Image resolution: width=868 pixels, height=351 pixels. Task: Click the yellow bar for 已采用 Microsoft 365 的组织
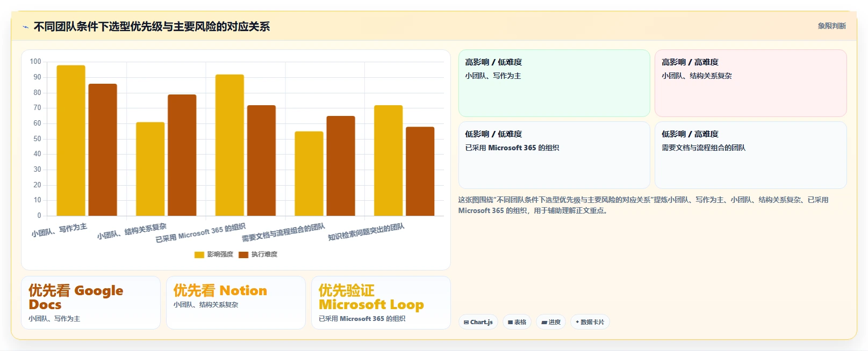coord(229,145)
